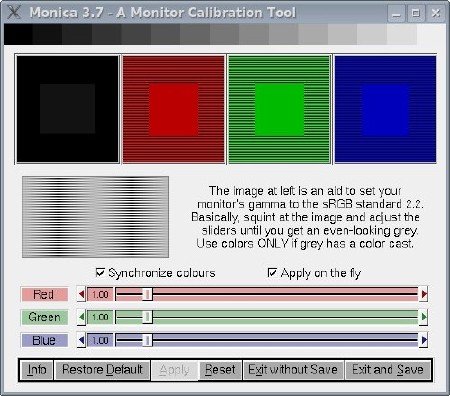The height and width of the screenshot is (396, 450).
Task: Maximize the Monica window
Action: click(416, 13)
